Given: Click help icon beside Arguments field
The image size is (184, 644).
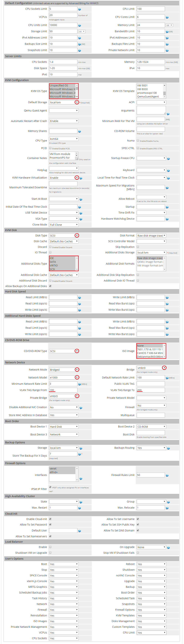Looking at the screenshot, I should click(x=168, y=114).
